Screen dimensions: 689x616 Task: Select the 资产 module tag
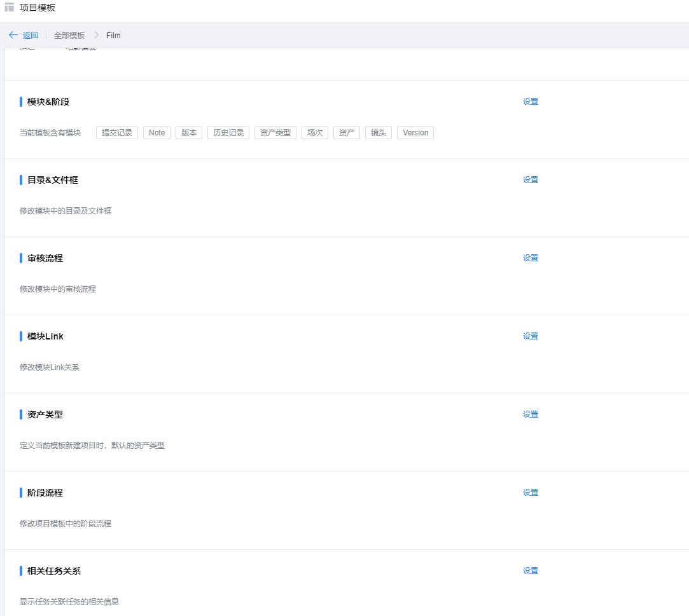click(x=347, y=133)
